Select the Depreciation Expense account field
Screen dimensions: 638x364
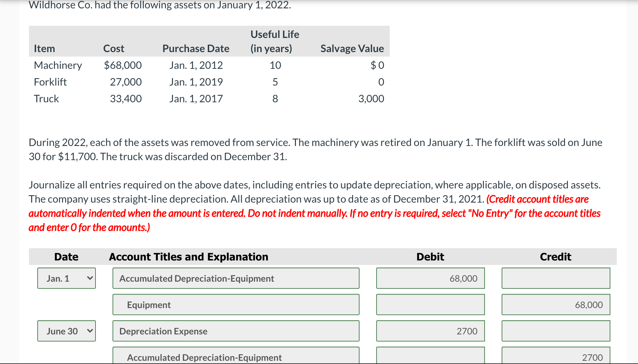[x=236, y=331]
